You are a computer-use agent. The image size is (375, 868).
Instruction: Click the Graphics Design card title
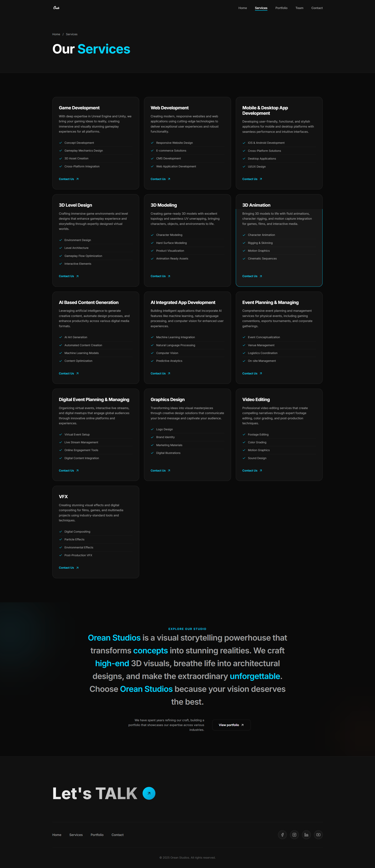pos(168,400)
